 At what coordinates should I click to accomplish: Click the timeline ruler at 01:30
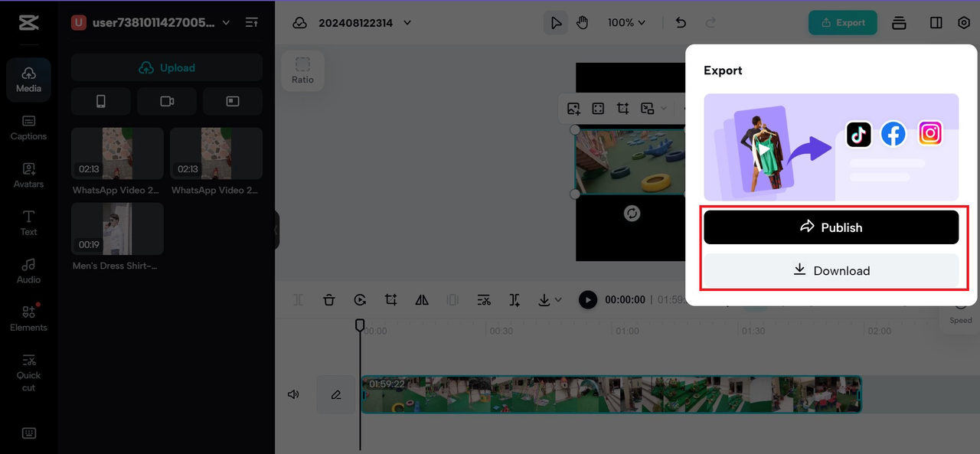753,331
